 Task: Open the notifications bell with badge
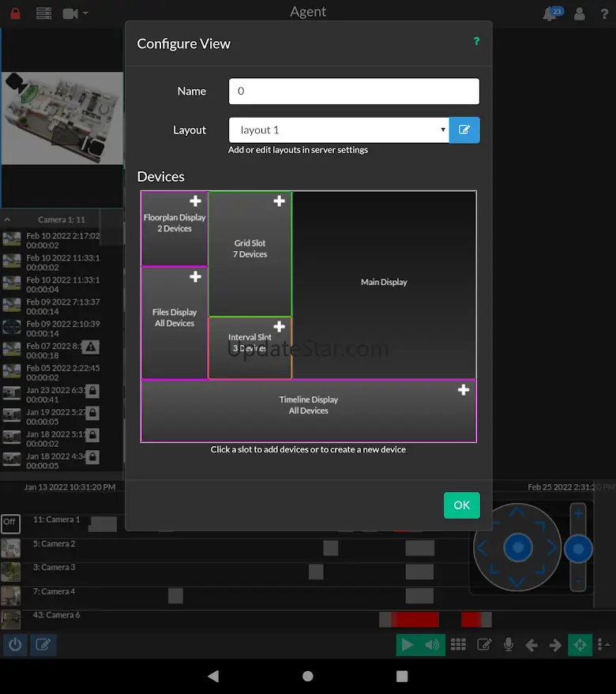[x=551, y=13]
